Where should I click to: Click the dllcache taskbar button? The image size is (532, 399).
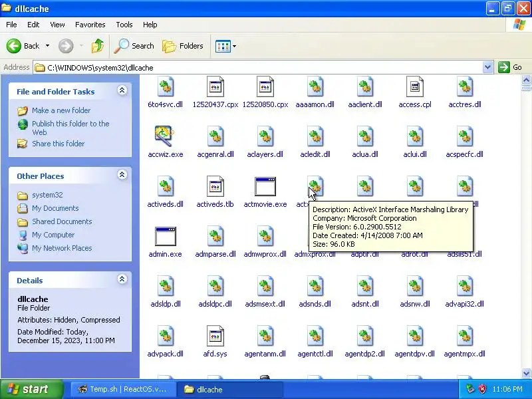(231, 389)
